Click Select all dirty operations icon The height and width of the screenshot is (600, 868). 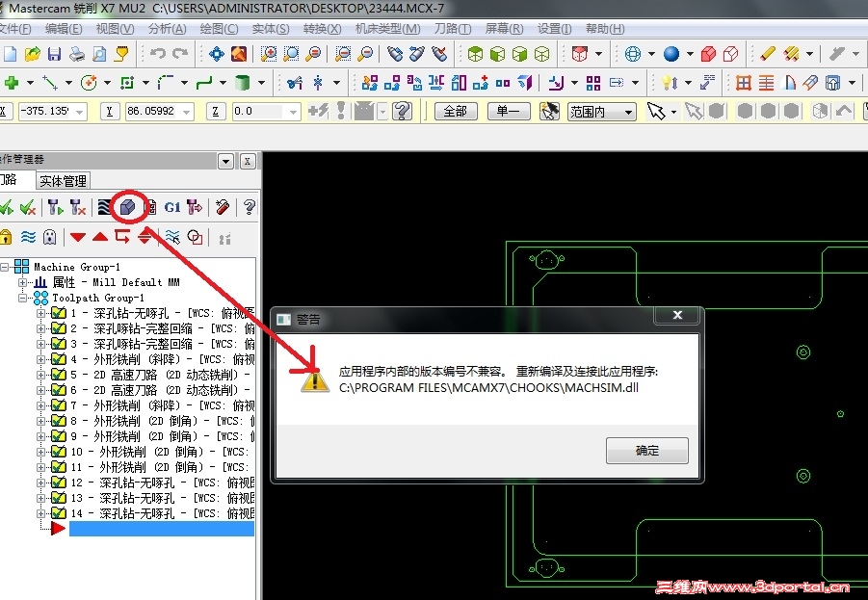point(28,208)
